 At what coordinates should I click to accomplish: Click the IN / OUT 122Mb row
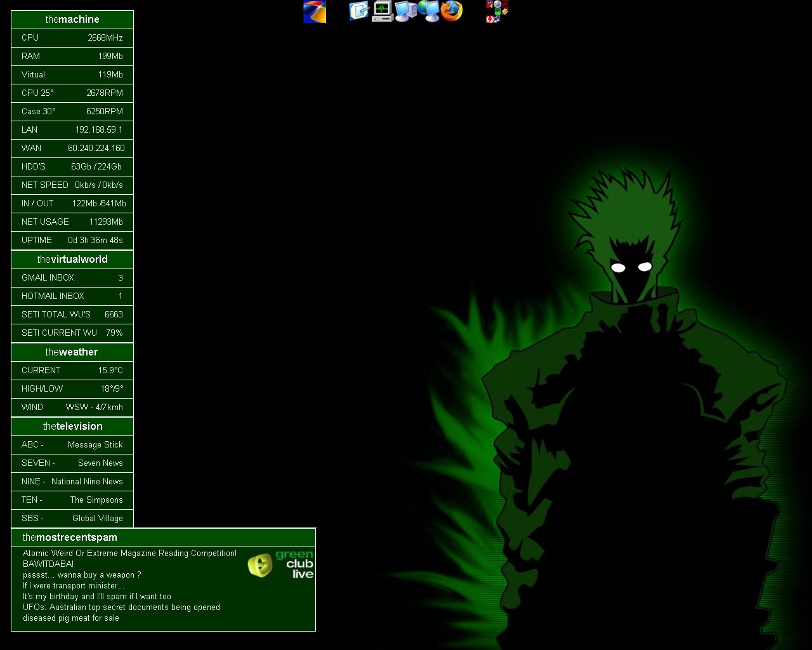[x=72, y=204]
